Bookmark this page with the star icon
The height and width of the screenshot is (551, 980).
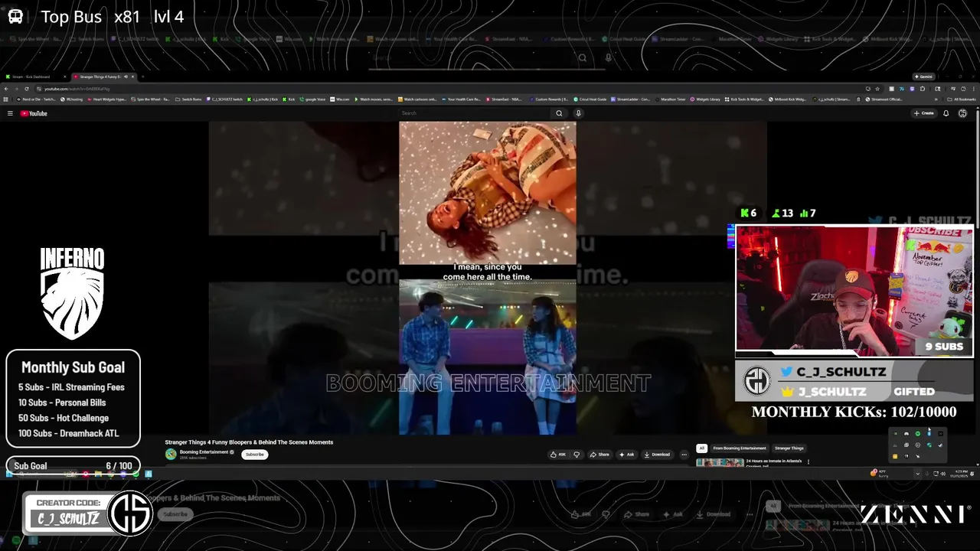click(877, 89)
